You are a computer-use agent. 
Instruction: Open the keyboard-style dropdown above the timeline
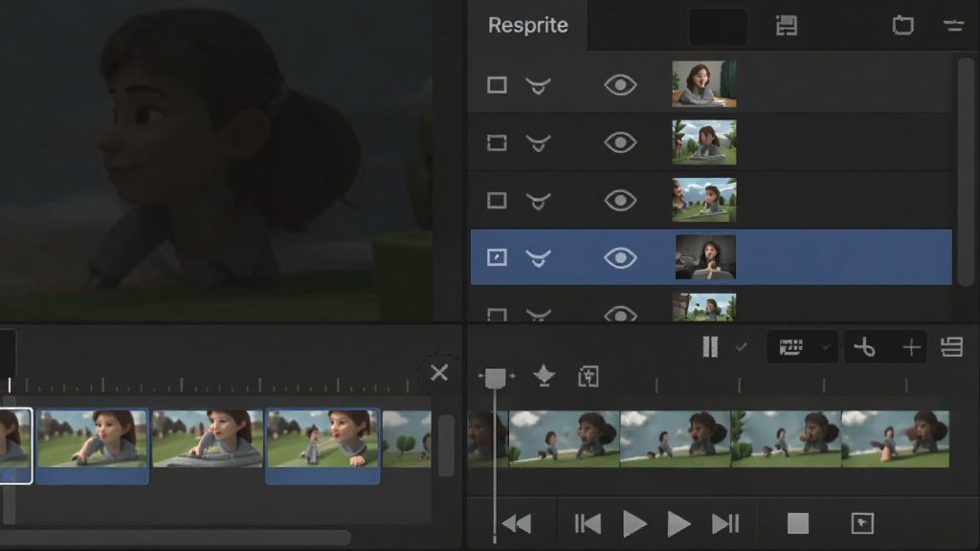(803, 346)
